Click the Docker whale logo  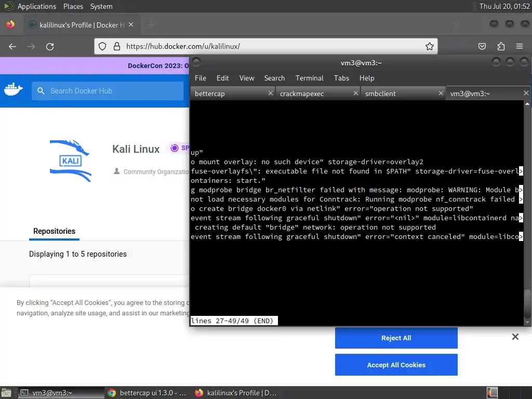pyautogui.click(x=13, y=89)
